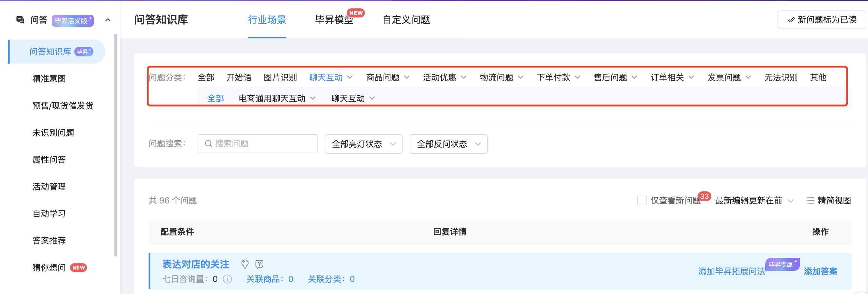Image resolution: width=868 pixels, height=294 pixels.
Task: Open 活动管理 in the sidebar
Action: [x=49, y=187]
